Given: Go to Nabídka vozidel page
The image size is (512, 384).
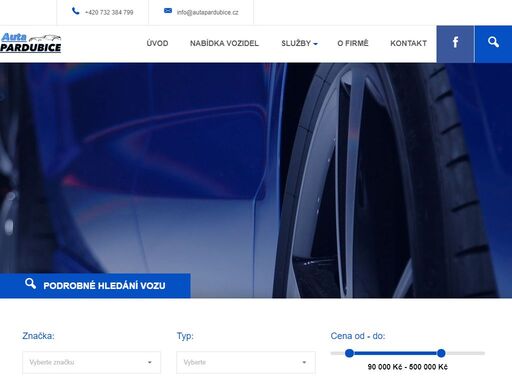Looking at the screenshot, I should coord(224,43).
